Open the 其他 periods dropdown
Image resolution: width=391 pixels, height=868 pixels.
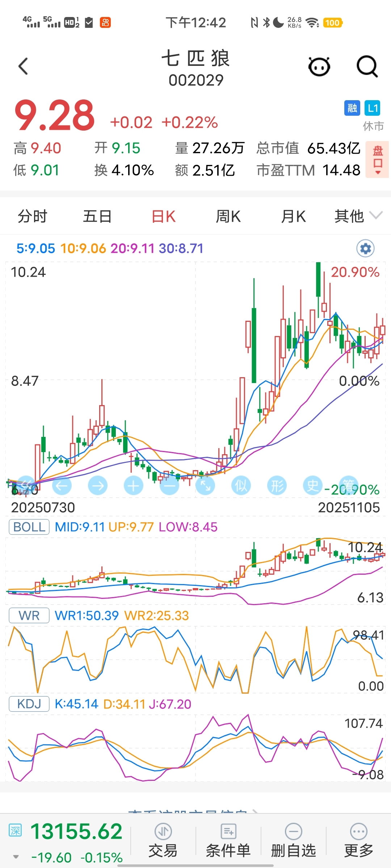click(x=358, y=216)
